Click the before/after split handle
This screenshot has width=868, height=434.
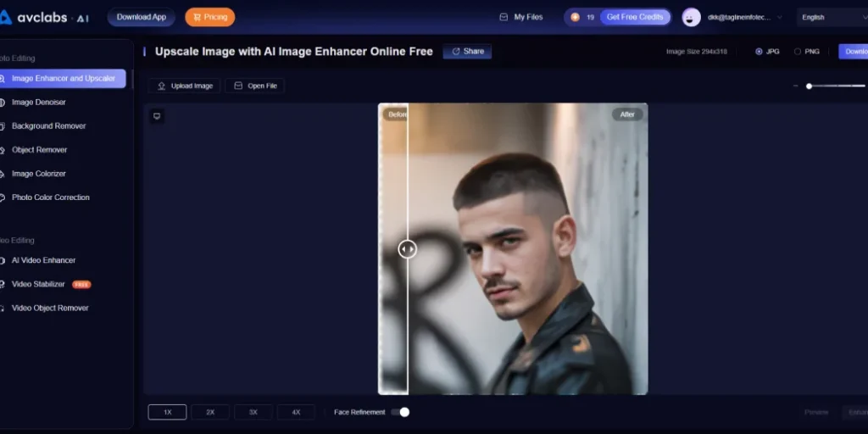[407, 249]
